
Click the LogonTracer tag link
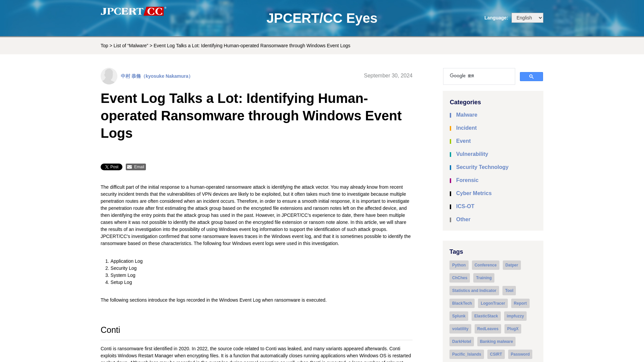[493, 303]
